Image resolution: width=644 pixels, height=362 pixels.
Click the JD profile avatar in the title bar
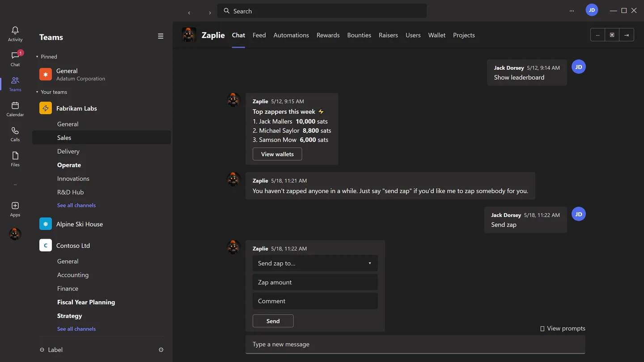[x=592, y=10]
